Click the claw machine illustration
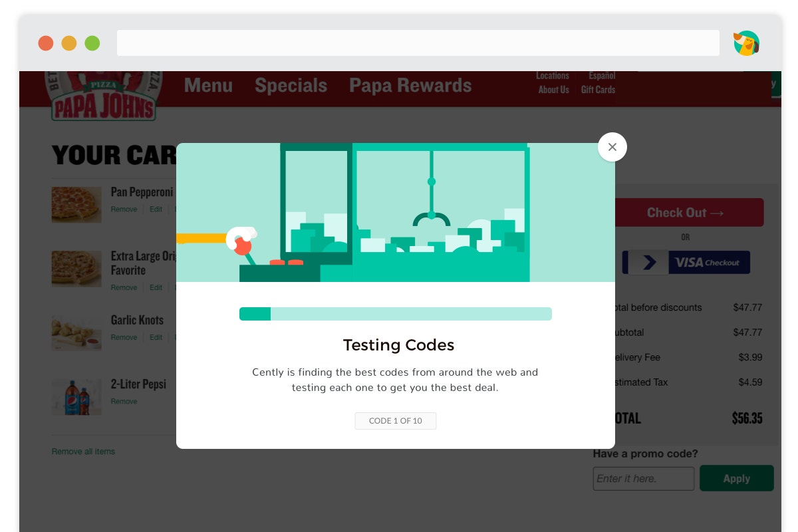Screen dimensions: 798x532 click(x=396, y=213)
